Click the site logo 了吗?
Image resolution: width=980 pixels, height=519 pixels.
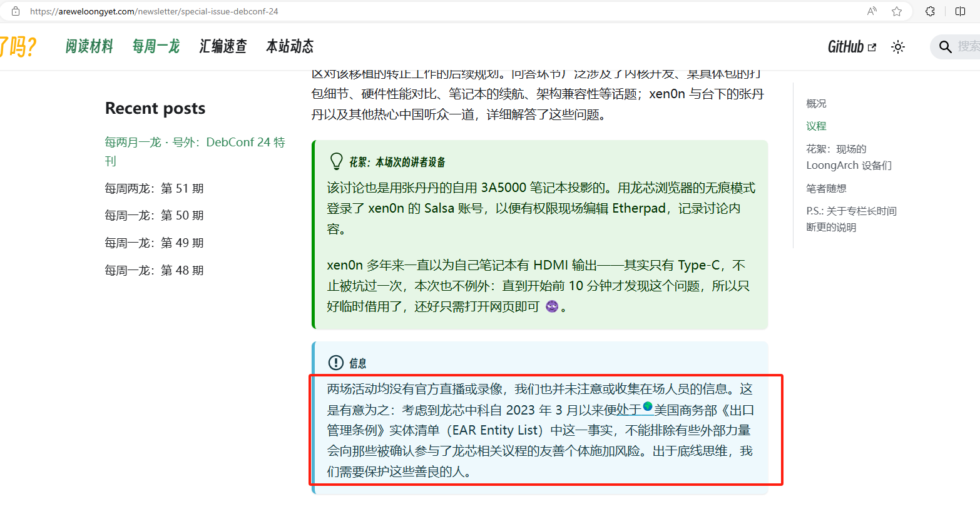(18, 47)
